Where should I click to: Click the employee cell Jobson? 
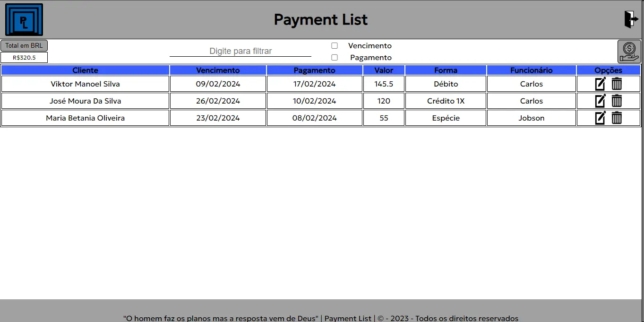coord(532,118)
